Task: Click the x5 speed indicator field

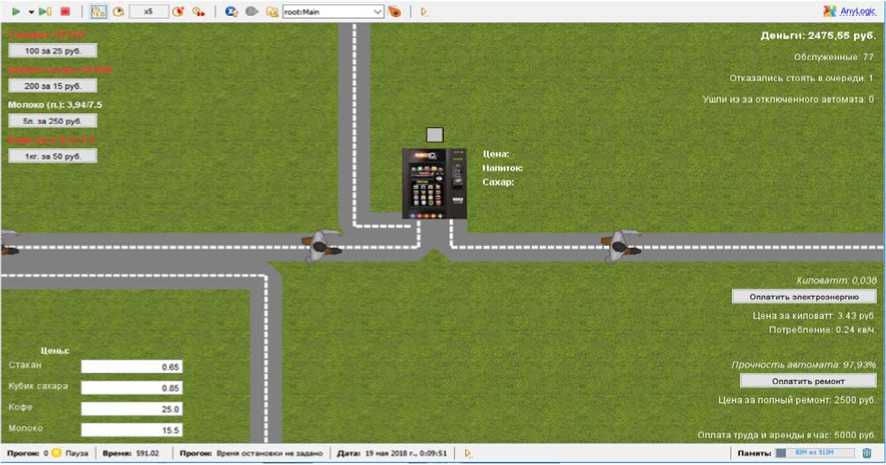Action: click(x=149, y=11)
